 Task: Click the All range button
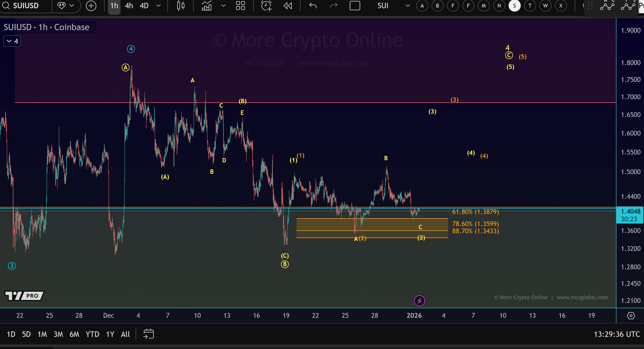click(x=125, y=334)
